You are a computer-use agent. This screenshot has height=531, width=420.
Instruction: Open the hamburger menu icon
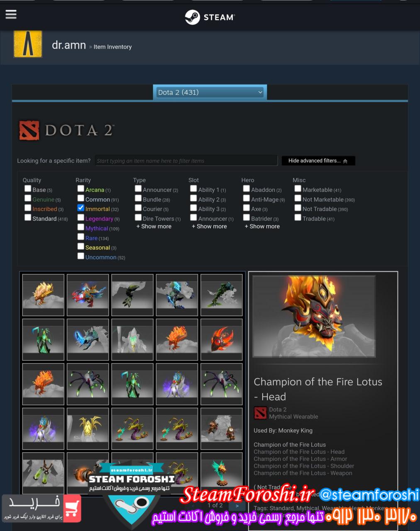point(11,15)
